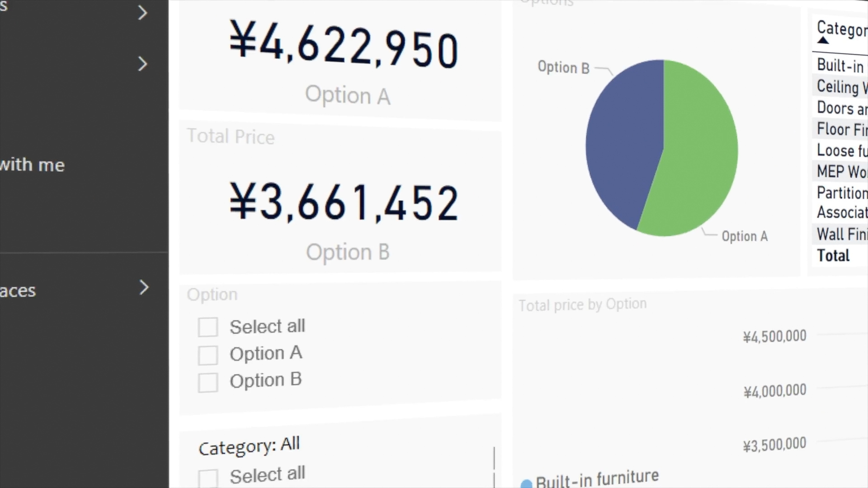The width and height of the screenshot is (868, 488).
Task: Click the Built-in furniture legend dot
Action: point(526,484)
